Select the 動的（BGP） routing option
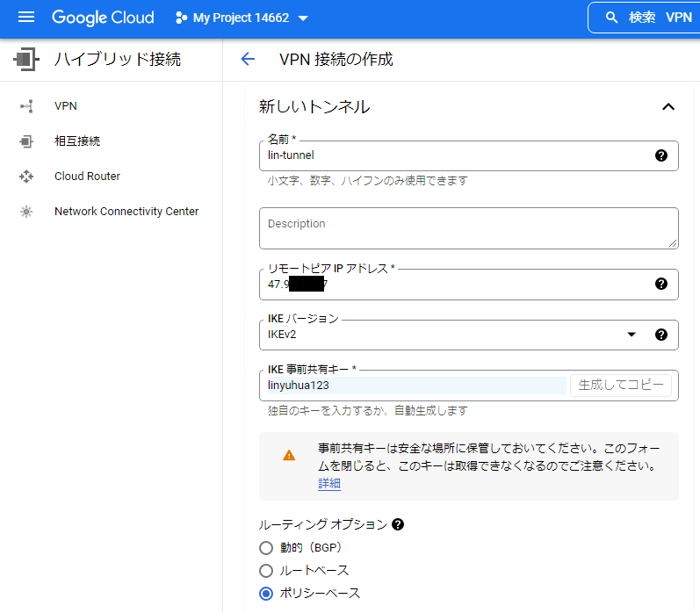This screenshot has width=700, height=613. tap(266, 548)
